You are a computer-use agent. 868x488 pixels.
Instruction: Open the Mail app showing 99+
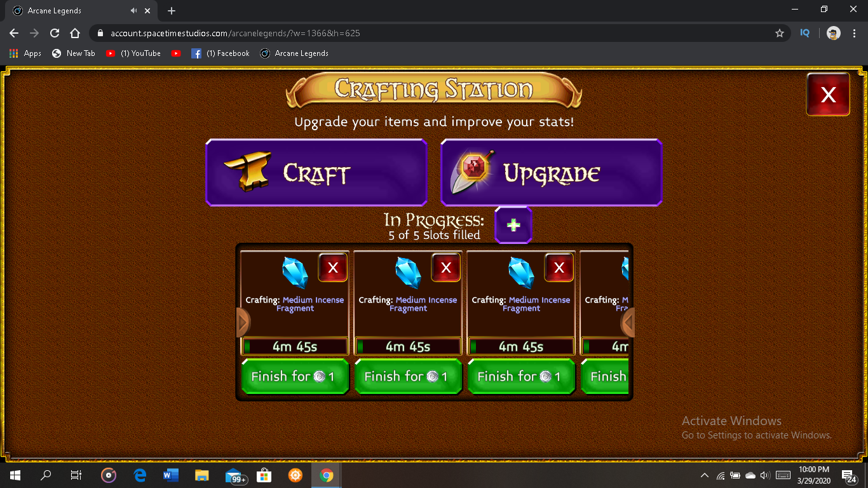click(x=234, y=475)
